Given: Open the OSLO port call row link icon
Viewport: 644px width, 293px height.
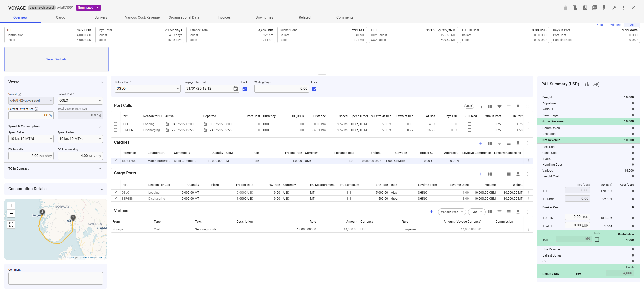Looking at the screenshot, I should coord(116,124).
